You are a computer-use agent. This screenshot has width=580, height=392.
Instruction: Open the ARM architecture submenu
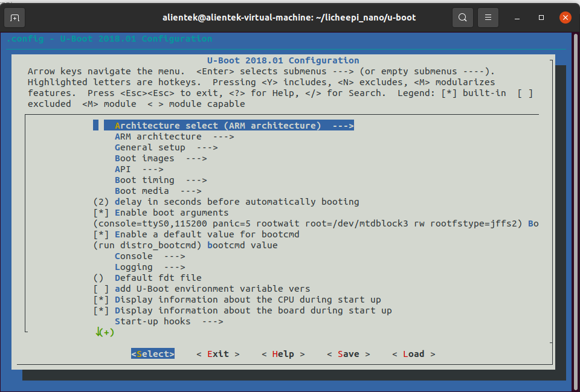pyautogui.click(x=174, y=137)
